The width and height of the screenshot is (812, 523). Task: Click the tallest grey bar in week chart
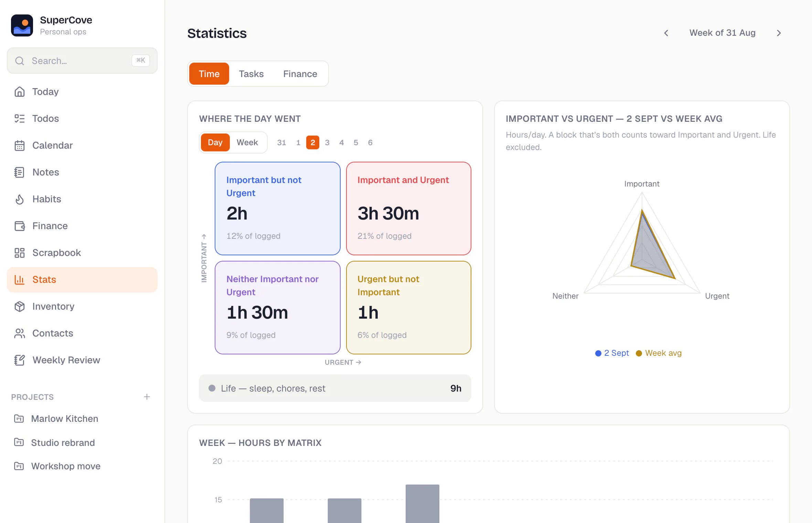[x=423, y=504]
